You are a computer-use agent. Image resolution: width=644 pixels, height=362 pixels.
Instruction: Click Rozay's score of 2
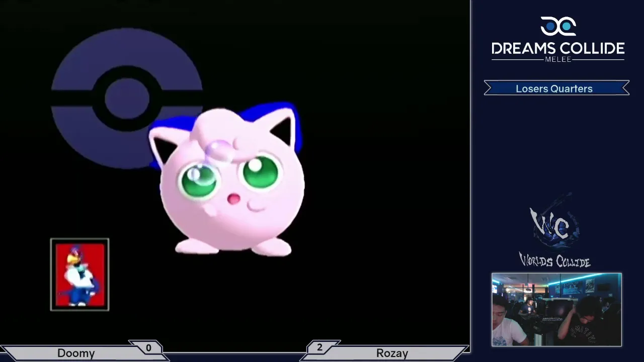pyautogui.click(x=319, y=347)
